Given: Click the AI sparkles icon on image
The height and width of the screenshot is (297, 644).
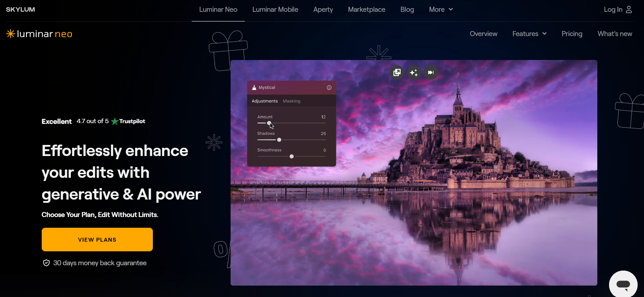Looking at the screenshot, I should pos(414,72).
